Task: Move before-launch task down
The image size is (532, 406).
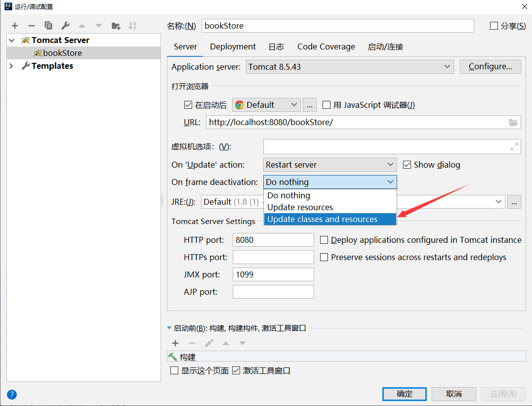Action: click(x=242, y=343)
